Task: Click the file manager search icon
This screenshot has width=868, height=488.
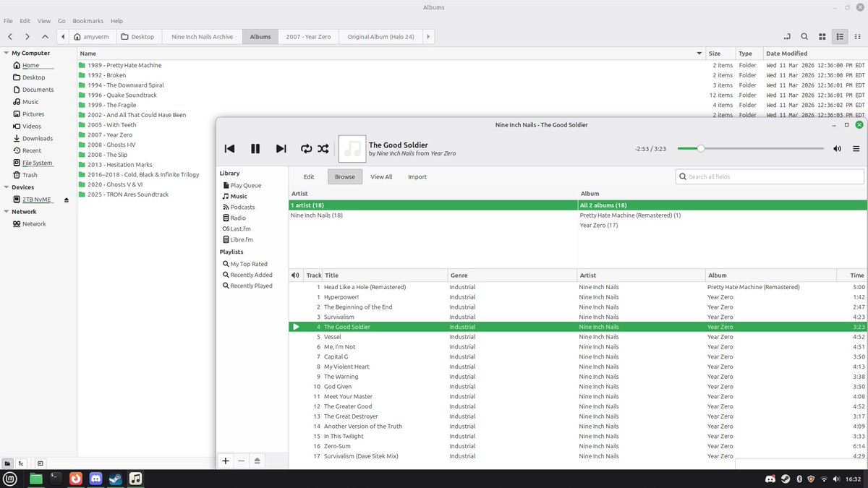Action: click(804, 36)
